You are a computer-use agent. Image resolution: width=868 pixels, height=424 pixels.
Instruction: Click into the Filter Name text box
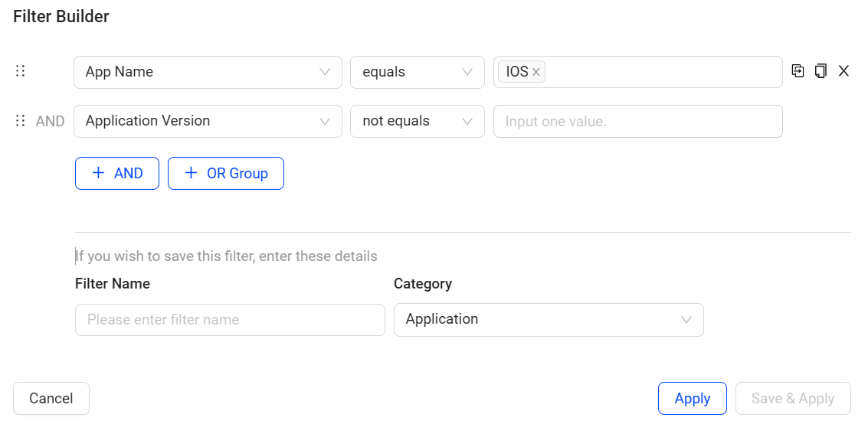(230, 319)
